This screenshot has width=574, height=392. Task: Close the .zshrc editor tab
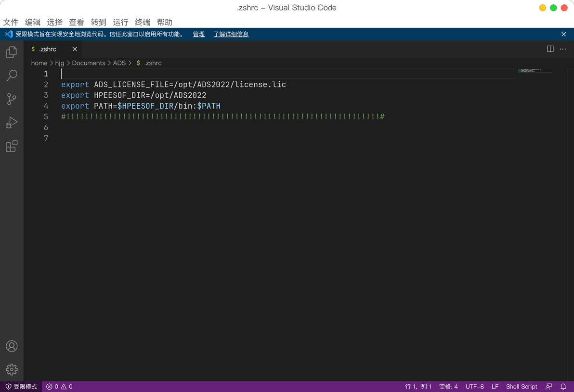pyautogui.click(x=75, y=49)
